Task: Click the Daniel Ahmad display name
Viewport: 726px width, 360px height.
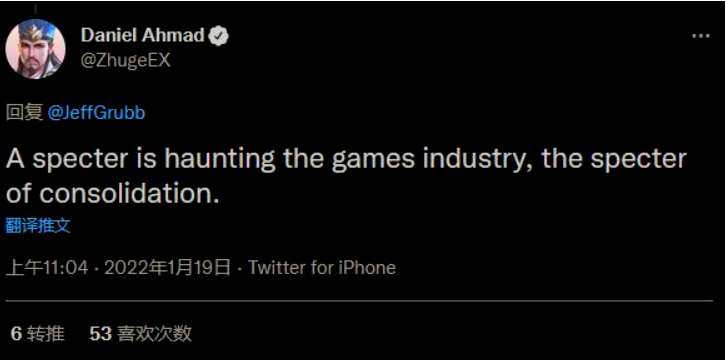Action: click(143, 35)
